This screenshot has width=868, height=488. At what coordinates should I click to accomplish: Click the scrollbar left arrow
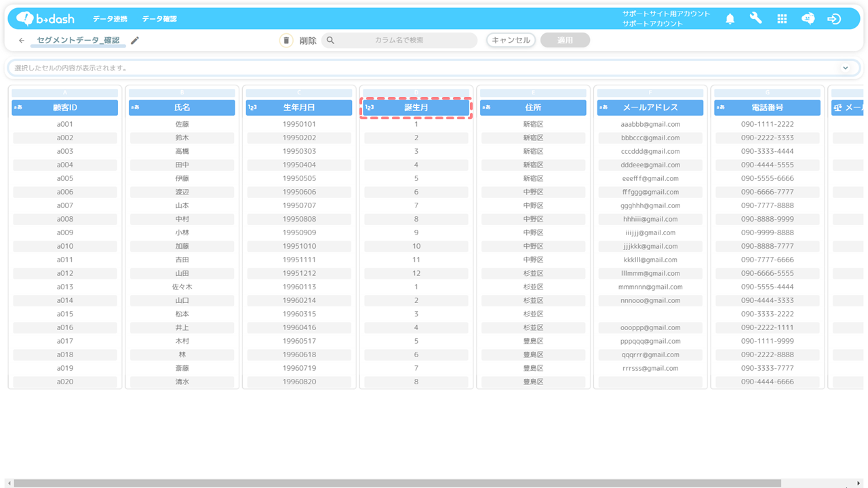9,483
